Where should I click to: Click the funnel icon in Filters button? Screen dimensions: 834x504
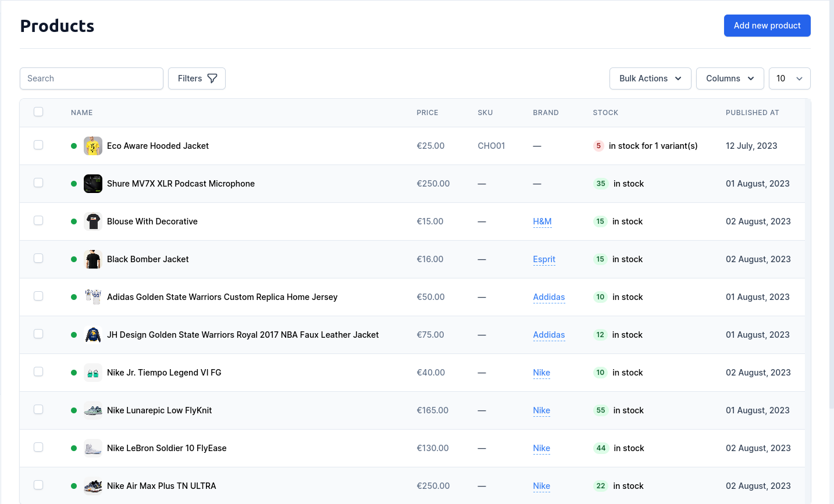click(212, 78)
